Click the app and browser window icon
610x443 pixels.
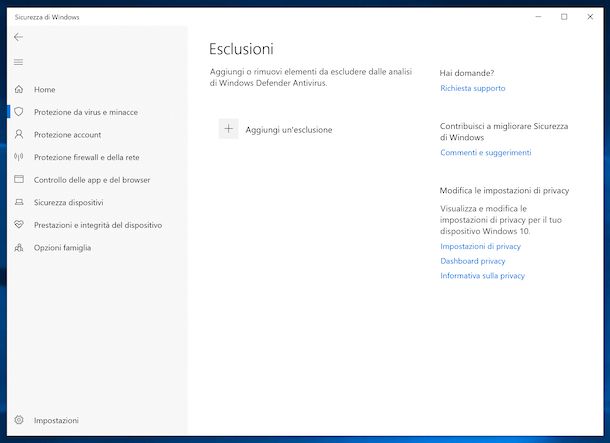pos(19,179)
